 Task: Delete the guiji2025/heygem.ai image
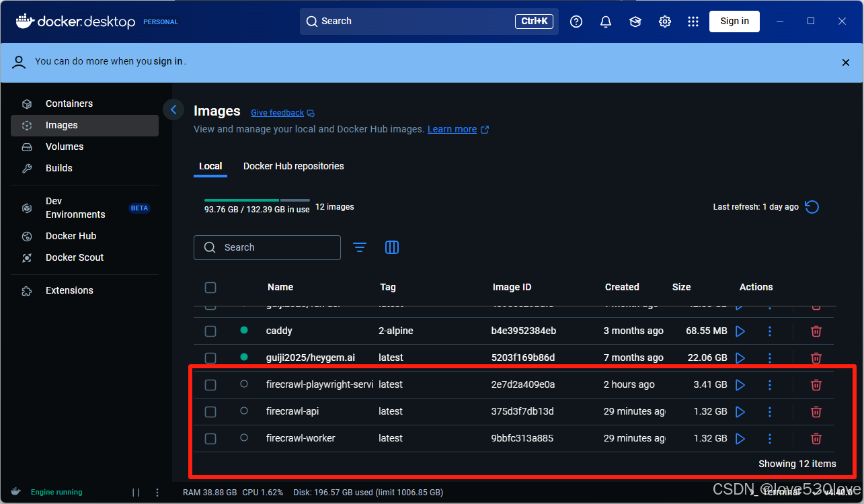[x=816, y=358]
